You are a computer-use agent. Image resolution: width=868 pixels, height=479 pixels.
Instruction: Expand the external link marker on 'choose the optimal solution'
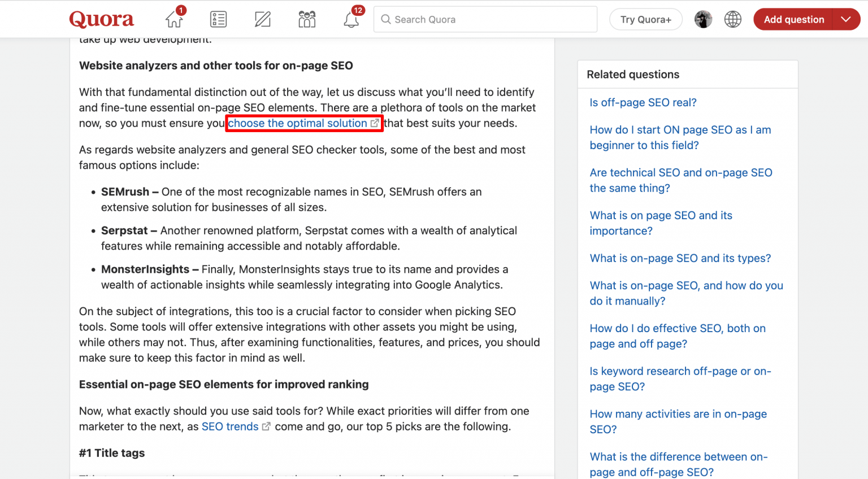375,123
